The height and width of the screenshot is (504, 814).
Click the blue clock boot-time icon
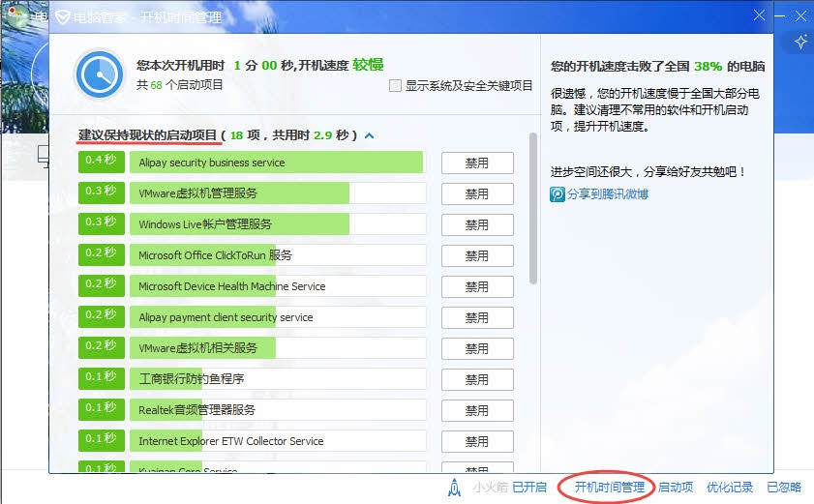99,74
